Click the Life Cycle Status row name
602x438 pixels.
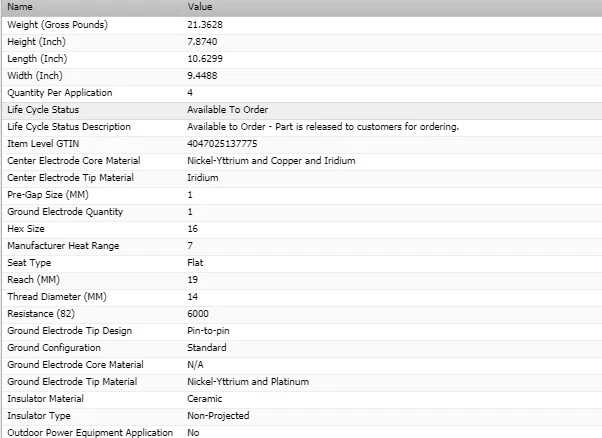tap(43, 110)
